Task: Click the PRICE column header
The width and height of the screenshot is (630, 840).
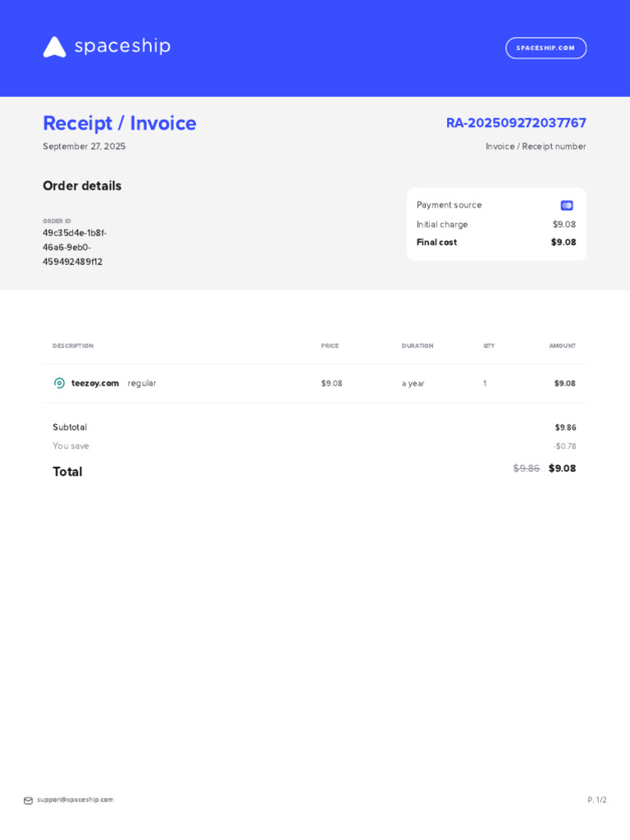Action: click(x=330, y=345)
